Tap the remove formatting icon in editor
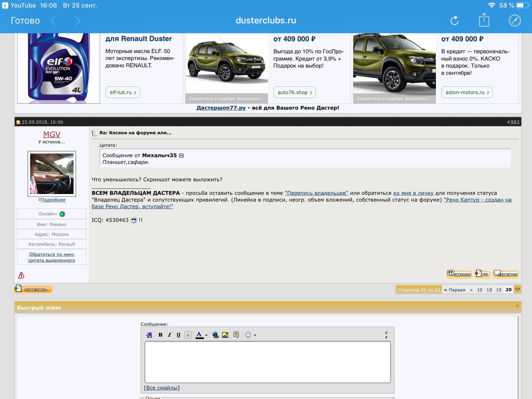Viewport: 532px width, 399px height. 149,335
